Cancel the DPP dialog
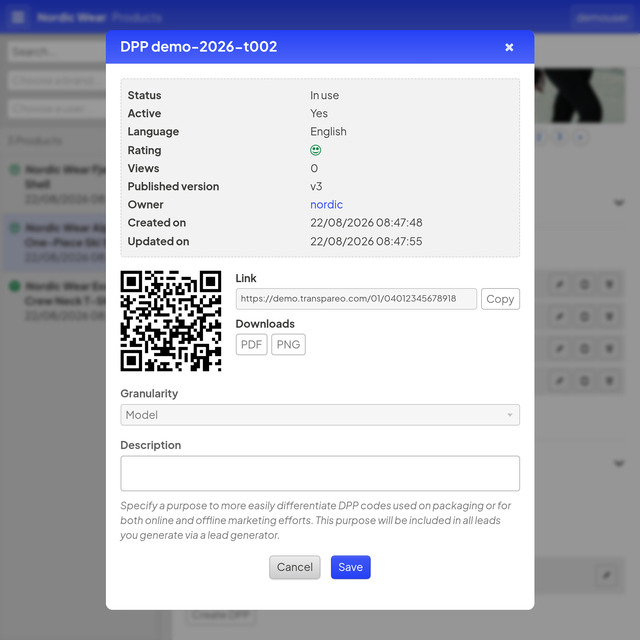 pyautogui.click(x=295, y=567)
